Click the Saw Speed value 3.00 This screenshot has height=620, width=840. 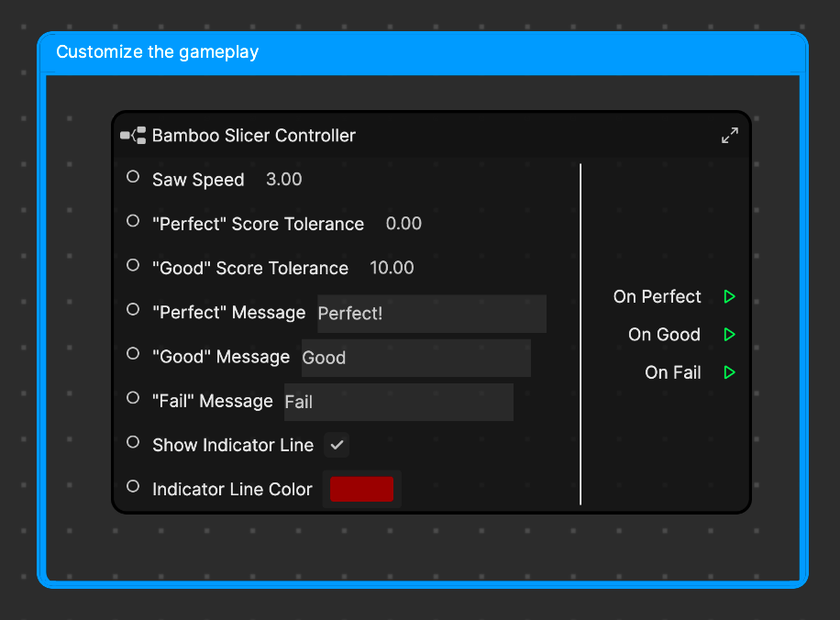coord(283,180)
